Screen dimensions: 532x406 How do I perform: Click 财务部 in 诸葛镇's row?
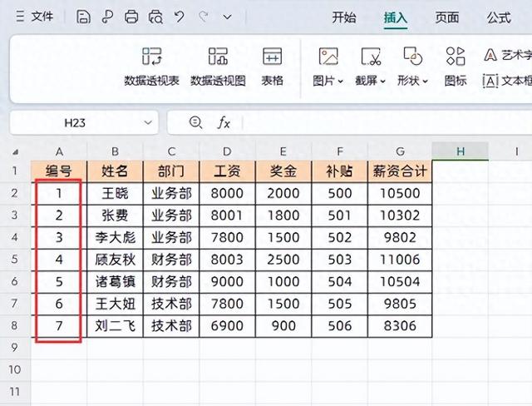pyautogui.click(x=171, y=282)
